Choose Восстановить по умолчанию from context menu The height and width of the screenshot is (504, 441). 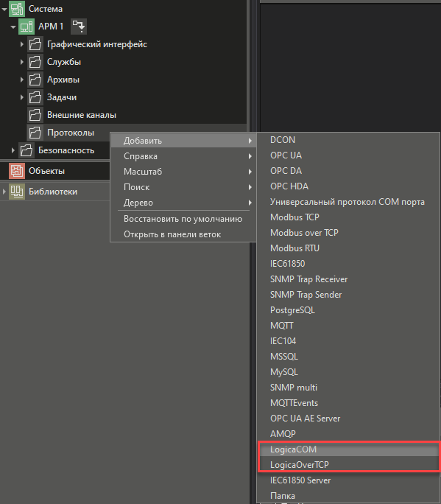tap(183, 219)
